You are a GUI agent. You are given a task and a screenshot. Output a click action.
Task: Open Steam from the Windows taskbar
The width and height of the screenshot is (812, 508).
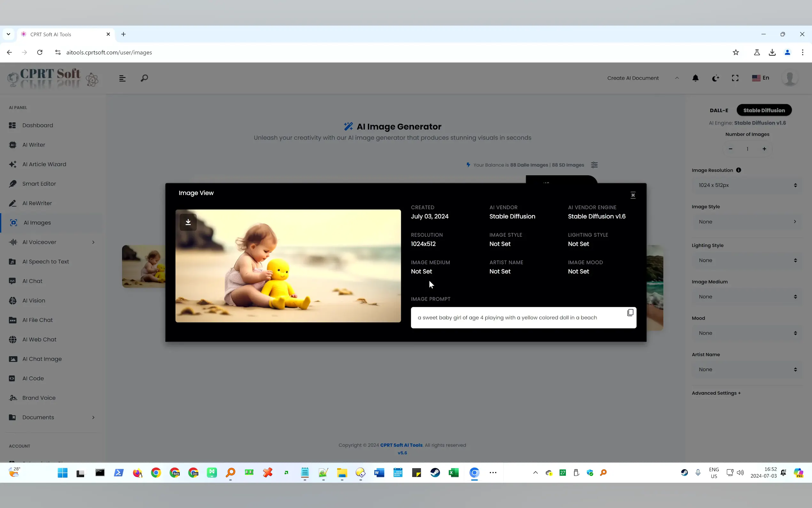tap(435, 473)
